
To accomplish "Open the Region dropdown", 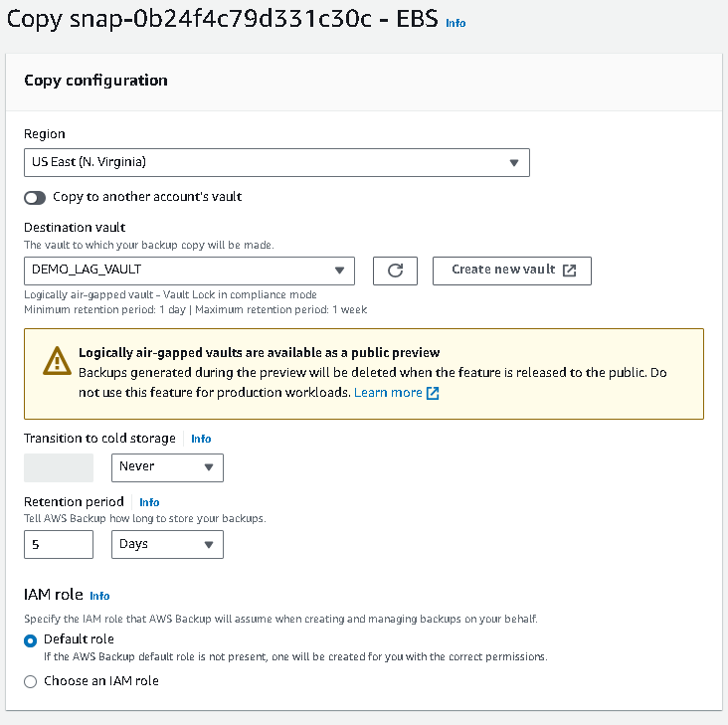I will click(276, 162).
